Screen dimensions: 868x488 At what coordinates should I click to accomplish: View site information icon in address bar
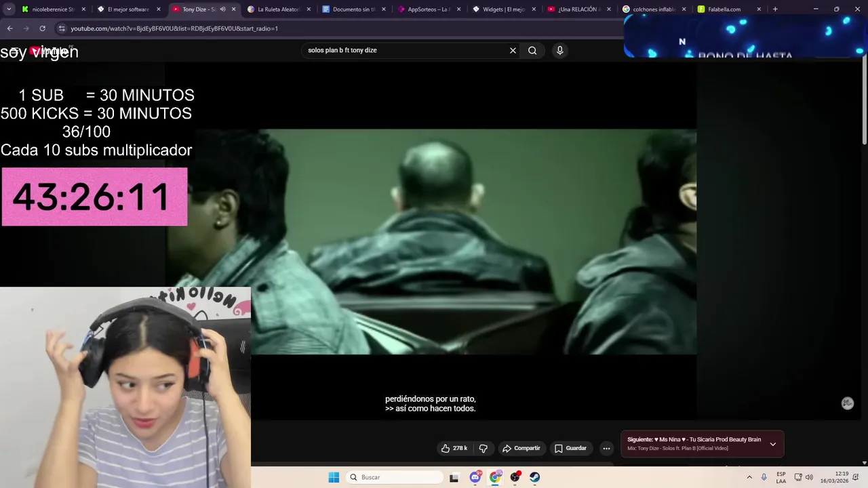62,28
